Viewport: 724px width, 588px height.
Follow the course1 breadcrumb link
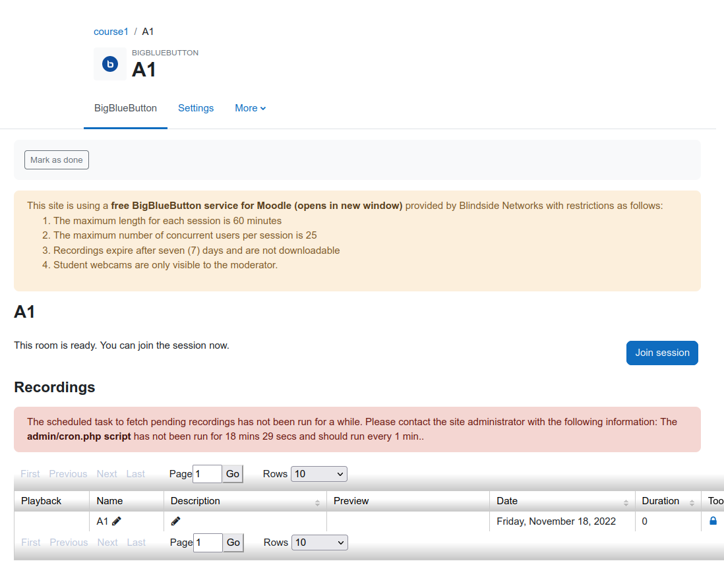coord(111,32)
